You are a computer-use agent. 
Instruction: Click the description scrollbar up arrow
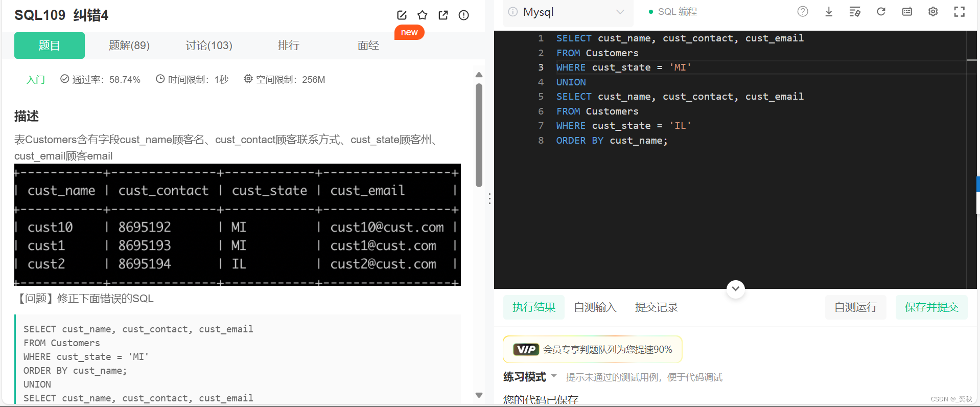pyautogui.click(x=479, y=75)
